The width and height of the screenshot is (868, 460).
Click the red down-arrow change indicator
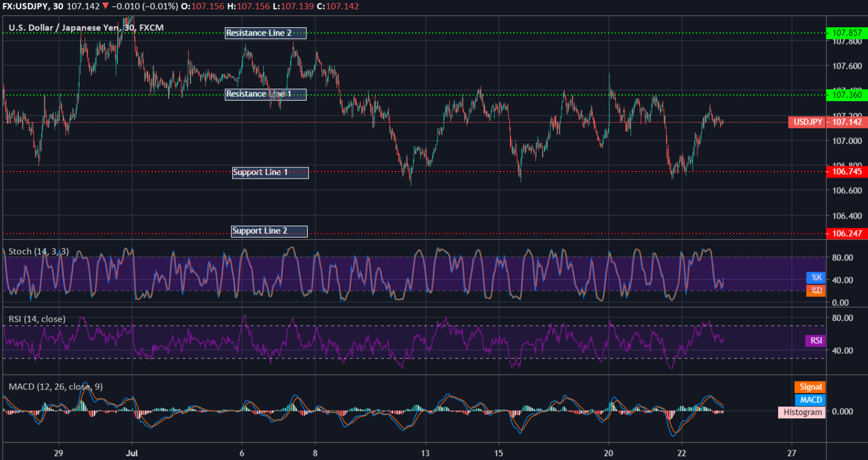[105, 6]
